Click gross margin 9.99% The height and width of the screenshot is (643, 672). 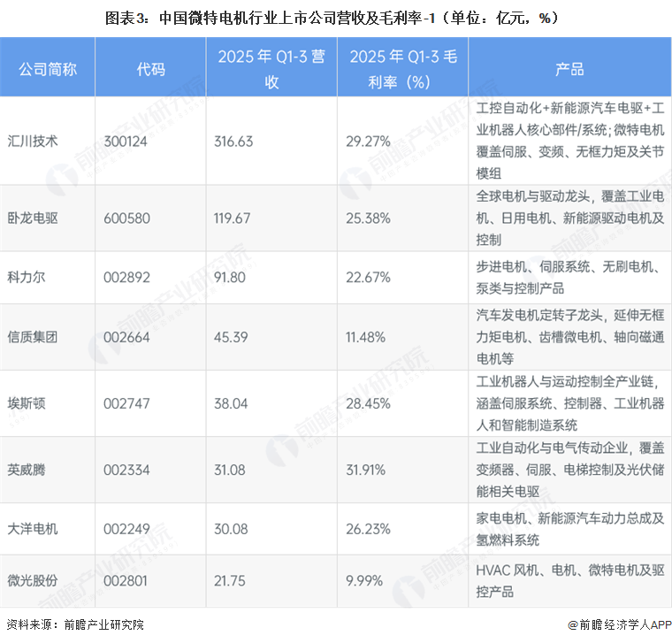pos(364,581)
